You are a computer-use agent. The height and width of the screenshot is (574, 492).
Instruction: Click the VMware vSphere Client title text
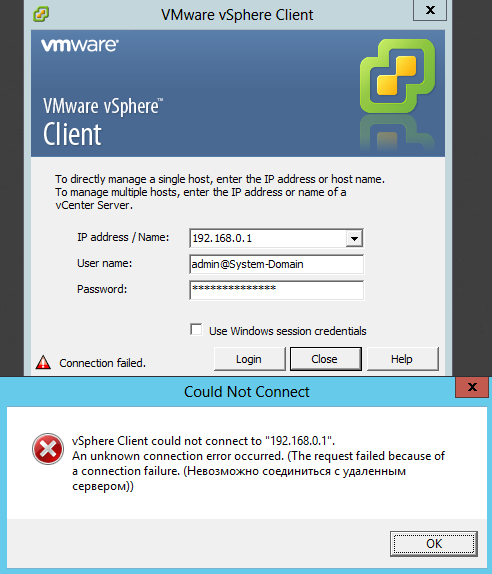[x=237, y=15]
